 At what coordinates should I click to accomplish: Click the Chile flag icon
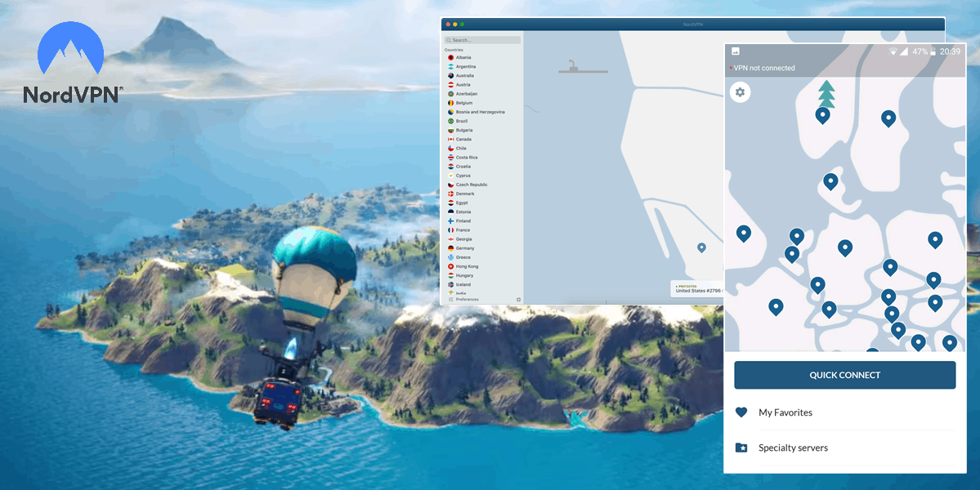pos(450,149)
